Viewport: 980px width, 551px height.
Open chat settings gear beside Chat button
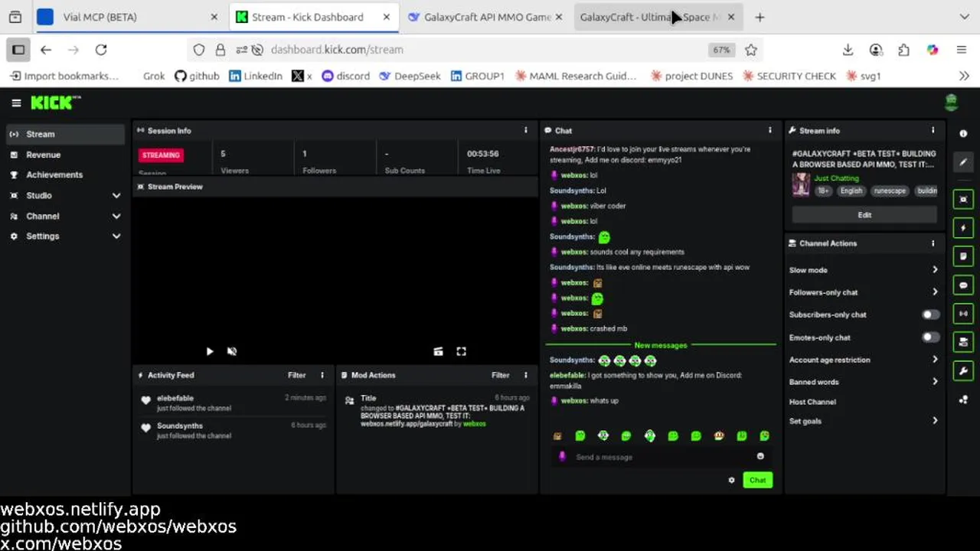731,480
